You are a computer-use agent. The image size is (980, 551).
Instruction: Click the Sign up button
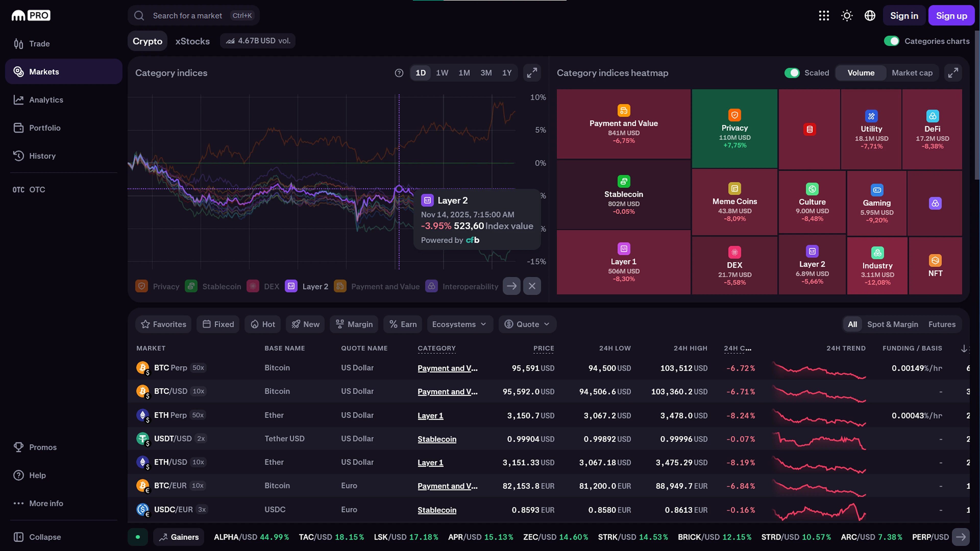click(x=951, y=16)
